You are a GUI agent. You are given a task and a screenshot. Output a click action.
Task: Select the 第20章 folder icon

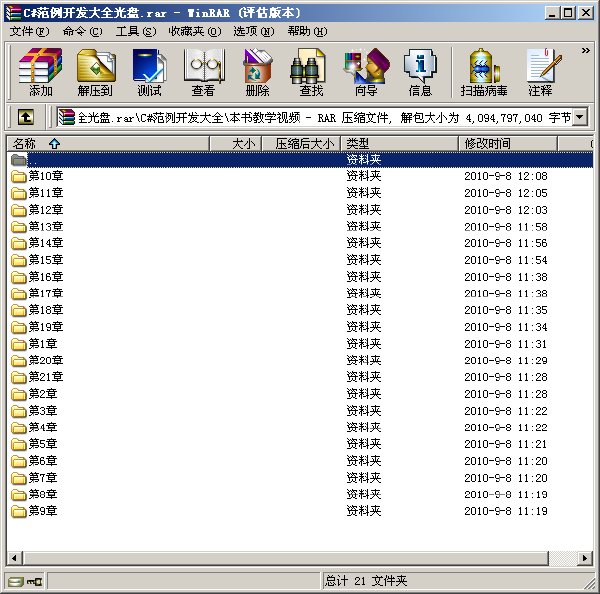pos(18,361)
